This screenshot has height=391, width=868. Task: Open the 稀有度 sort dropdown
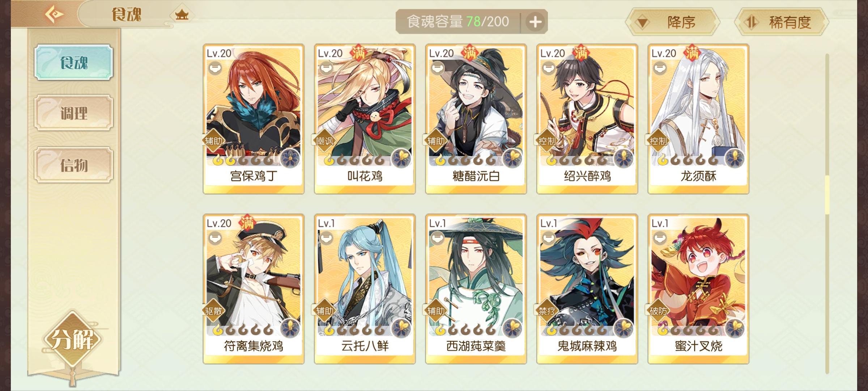[x=782, y=22]
